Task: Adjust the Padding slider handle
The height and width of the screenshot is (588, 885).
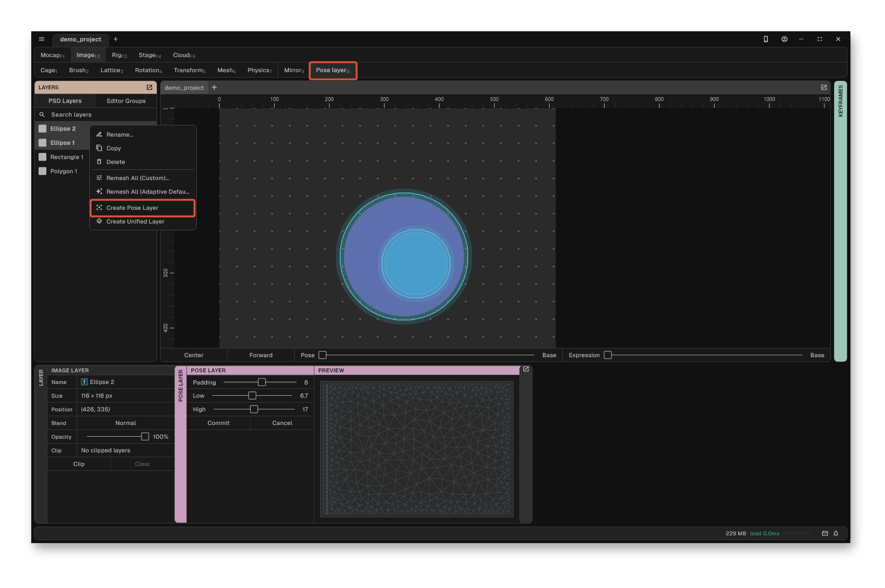Action: coord(262,382)
